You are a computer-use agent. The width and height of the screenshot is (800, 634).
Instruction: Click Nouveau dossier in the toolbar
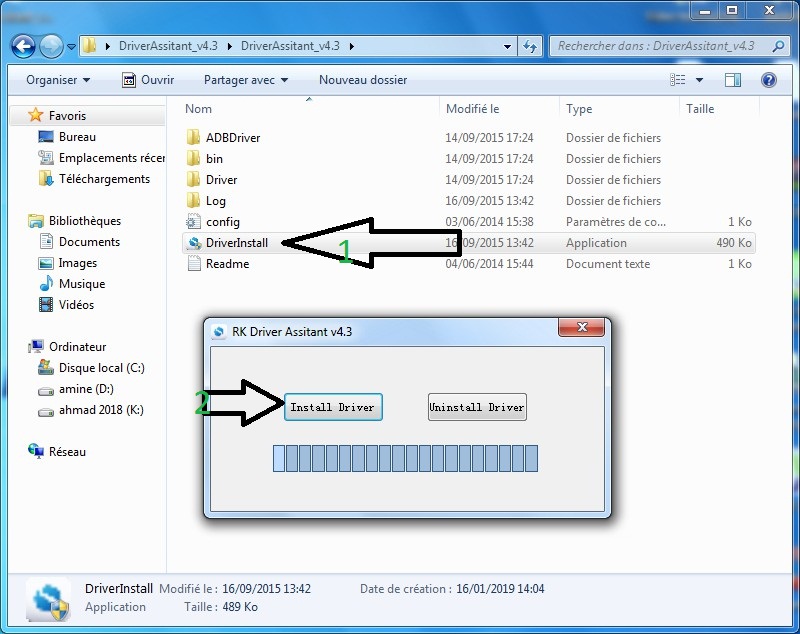[x=362, y=80]
